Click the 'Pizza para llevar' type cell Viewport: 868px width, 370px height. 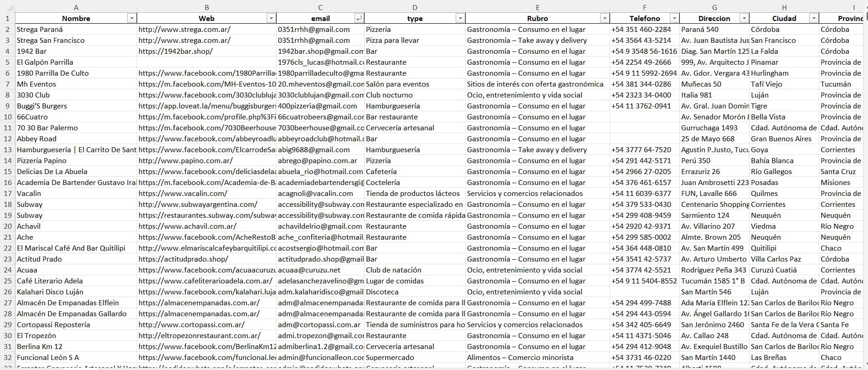tap(415, 40)
